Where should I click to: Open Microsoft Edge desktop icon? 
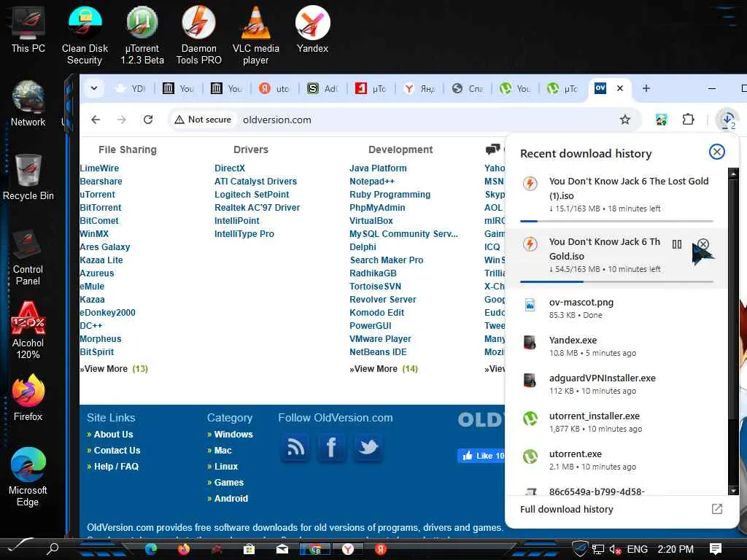pos(28,478)
